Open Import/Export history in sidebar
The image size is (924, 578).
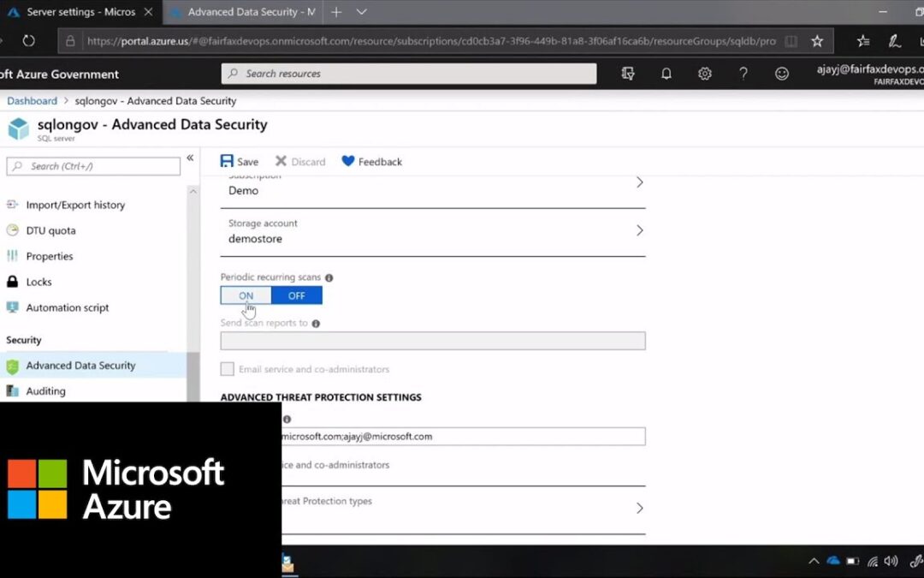(12, 205)
